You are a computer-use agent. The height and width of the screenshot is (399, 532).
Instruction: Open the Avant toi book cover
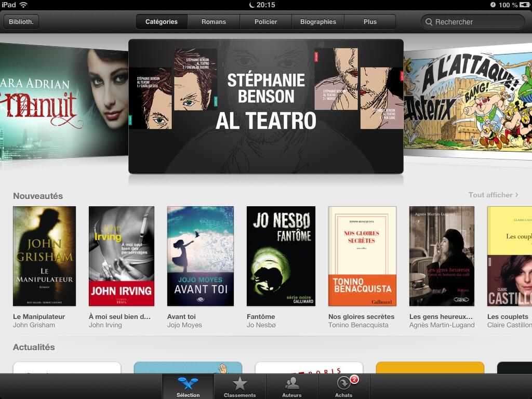coord(201,256)
